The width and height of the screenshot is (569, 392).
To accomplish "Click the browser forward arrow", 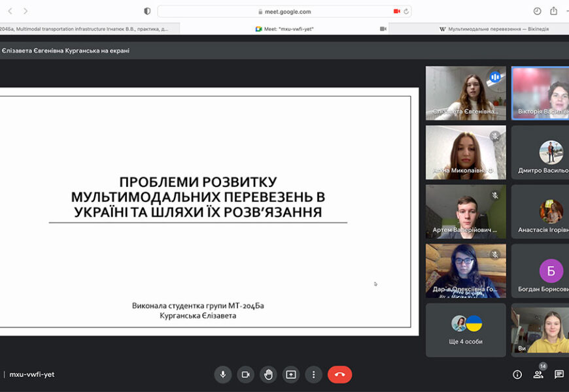I will point(26,11).
